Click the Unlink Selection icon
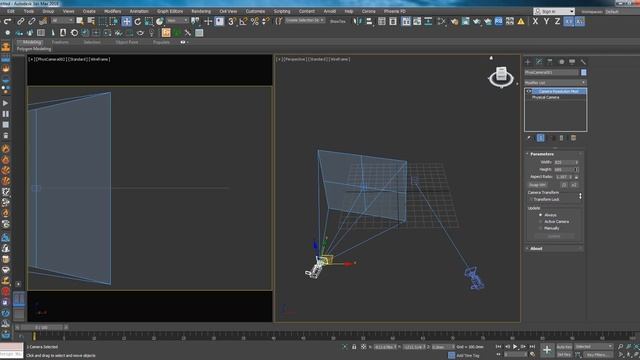This screenshot has width=640, height=360. [31, 21]
